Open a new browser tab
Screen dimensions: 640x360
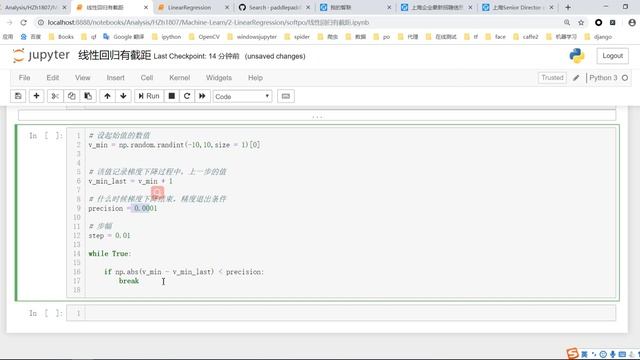(x=568, y=7)
